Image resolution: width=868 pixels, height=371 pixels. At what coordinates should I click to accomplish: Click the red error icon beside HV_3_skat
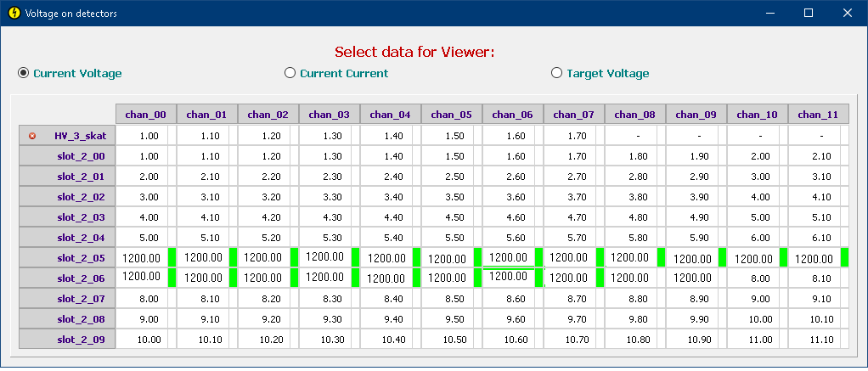32,136
